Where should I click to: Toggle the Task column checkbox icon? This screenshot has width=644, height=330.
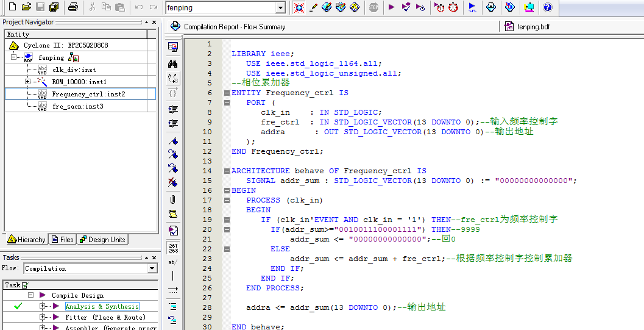point(24,285)
